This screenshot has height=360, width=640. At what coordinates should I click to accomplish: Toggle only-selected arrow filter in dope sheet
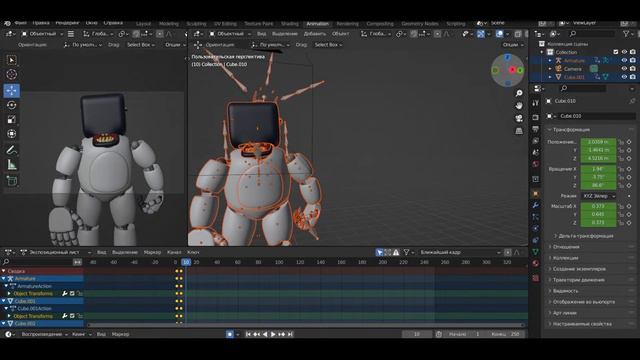[380, 253]
